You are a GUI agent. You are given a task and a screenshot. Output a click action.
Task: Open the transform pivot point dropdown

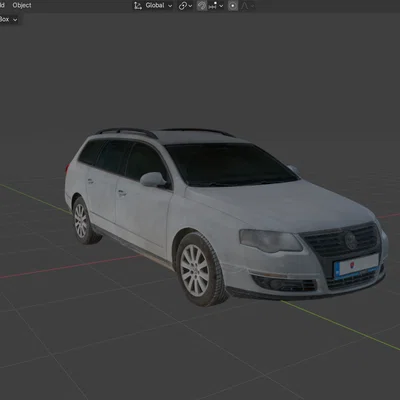pyautogui.click(x=185, y=6)
